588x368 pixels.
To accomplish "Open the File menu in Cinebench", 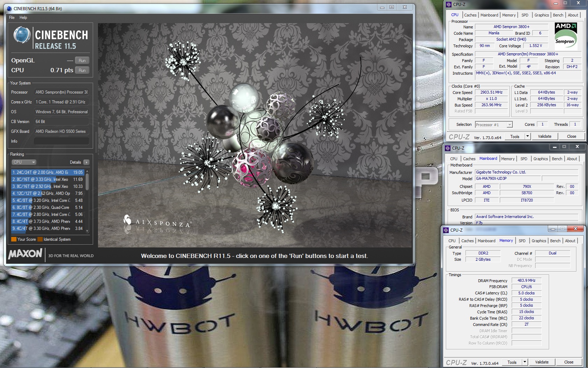I will pos(12,18).
